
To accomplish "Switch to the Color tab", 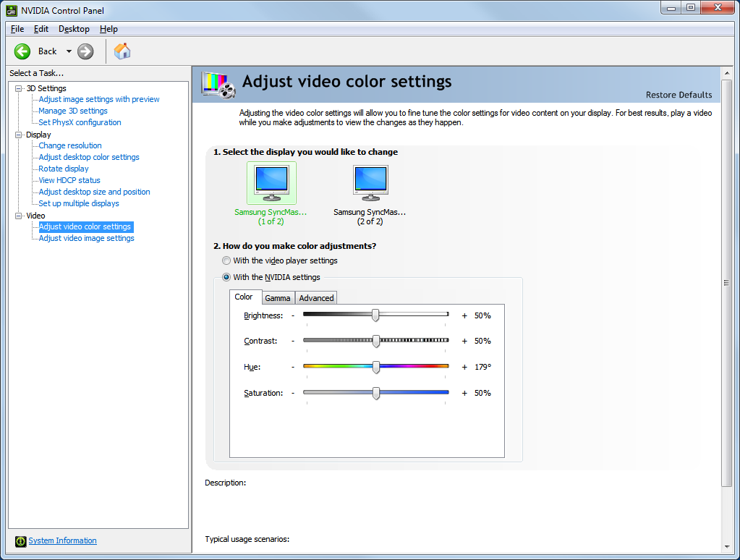I will point(244,297).
